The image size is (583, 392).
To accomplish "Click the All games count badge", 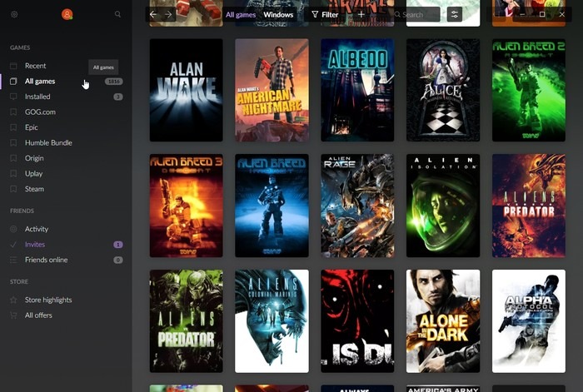I will tap(114, 82).
